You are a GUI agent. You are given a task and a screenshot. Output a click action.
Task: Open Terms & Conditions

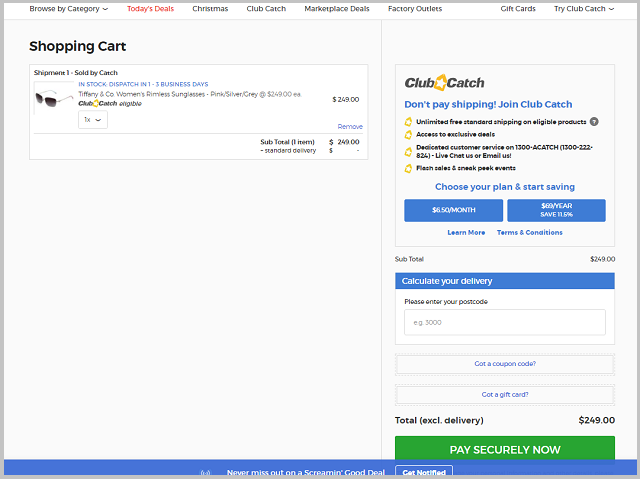point(529,233)
